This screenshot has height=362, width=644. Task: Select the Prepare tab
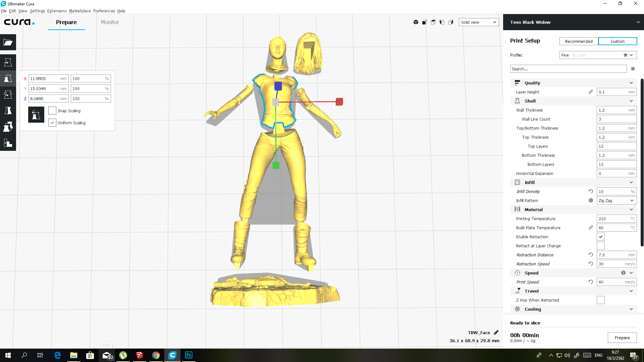click(66, 22)
